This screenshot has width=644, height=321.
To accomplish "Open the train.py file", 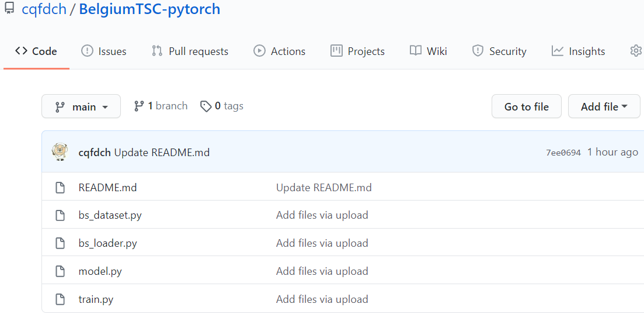I will pos(96,299).
